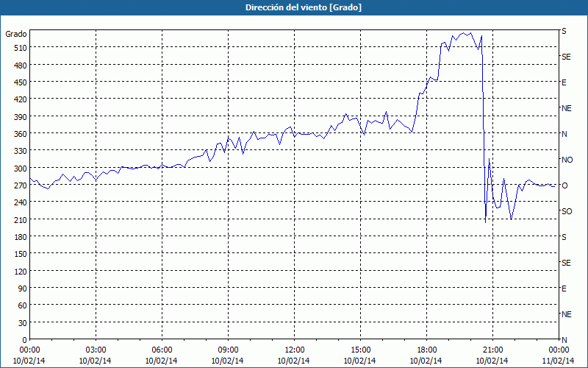The width and height of the screenshot is (588, 368).
Task: Select the 300 y-axis tick label
Action: (x=20, y=169)
